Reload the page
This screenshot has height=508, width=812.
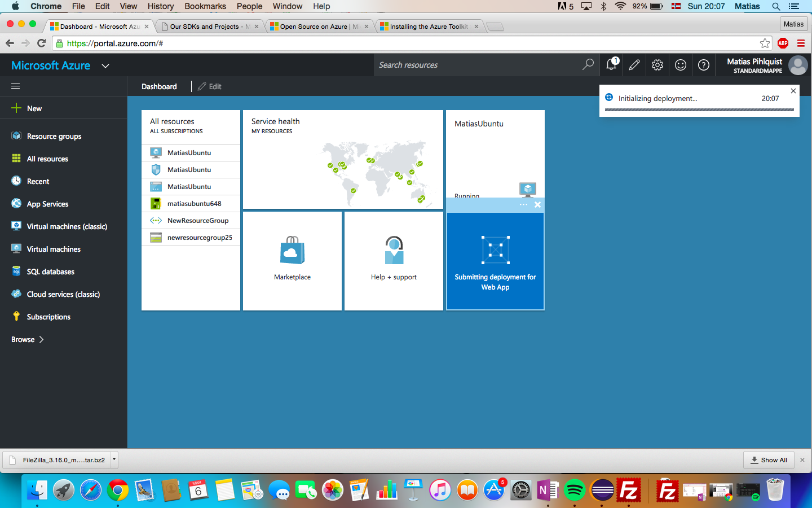[41, 43]
